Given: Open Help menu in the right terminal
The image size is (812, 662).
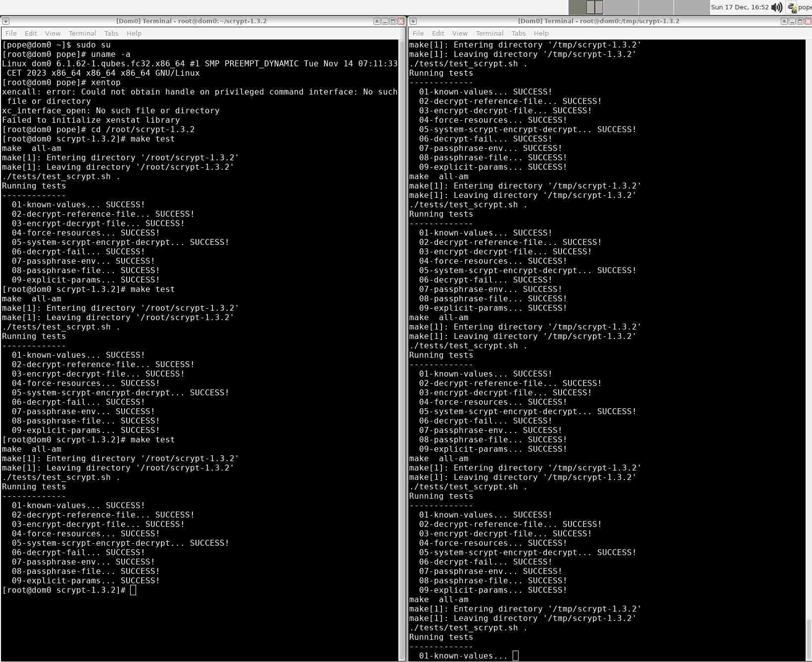Looking at the screenshot, I should click(x=541, y=33).
